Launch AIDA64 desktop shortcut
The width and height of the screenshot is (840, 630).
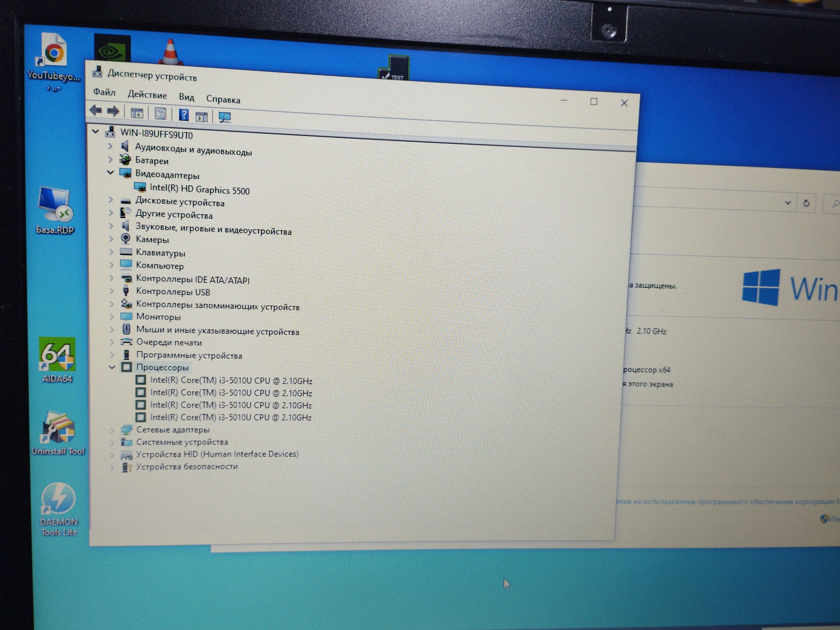[x=57, y=360]
